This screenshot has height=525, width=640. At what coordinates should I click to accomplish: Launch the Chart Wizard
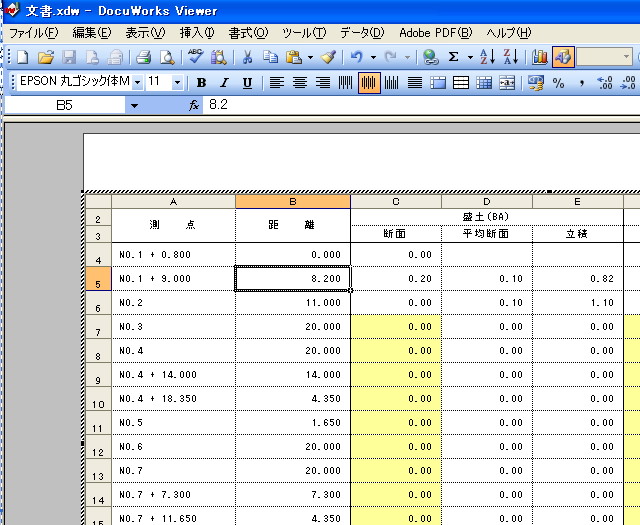540,57
